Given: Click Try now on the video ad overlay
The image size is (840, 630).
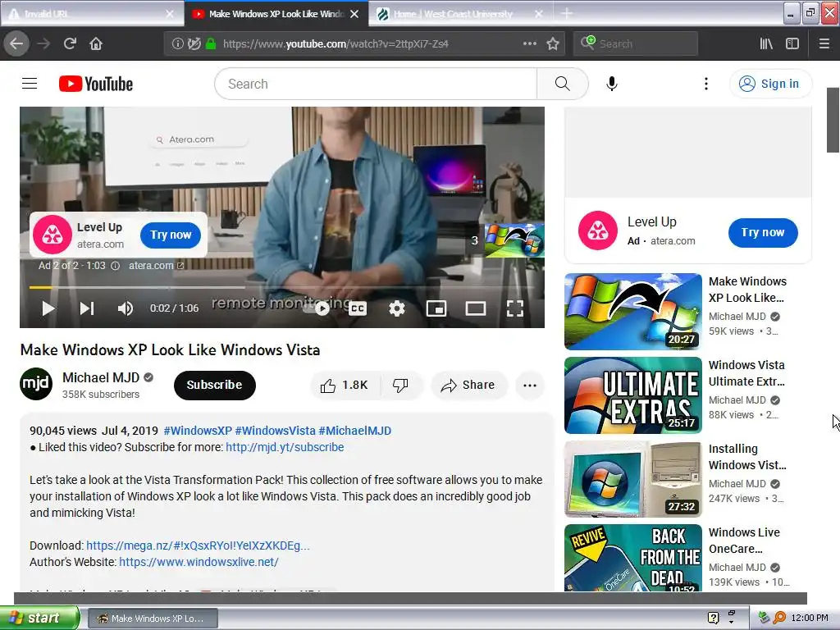Looking at the screenshot, I should (171, 235).
